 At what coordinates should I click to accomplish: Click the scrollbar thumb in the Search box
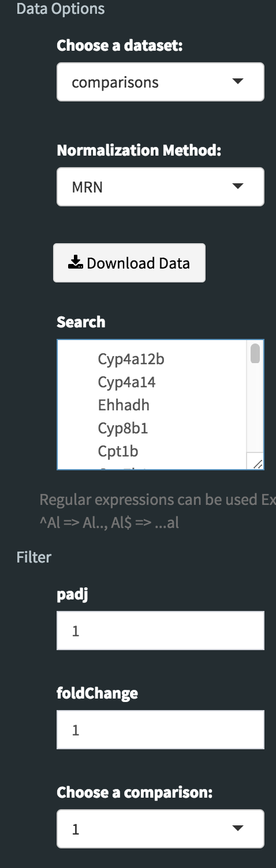point(255,353)
